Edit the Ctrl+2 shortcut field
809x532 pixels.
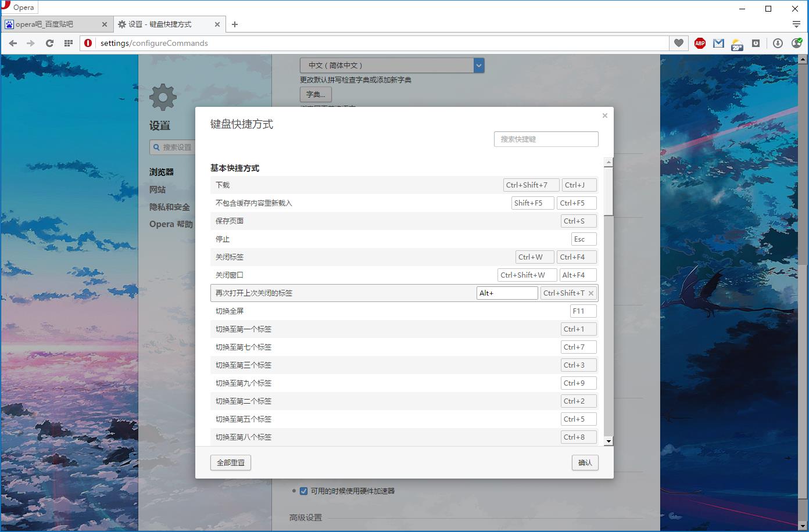[579, 401]
